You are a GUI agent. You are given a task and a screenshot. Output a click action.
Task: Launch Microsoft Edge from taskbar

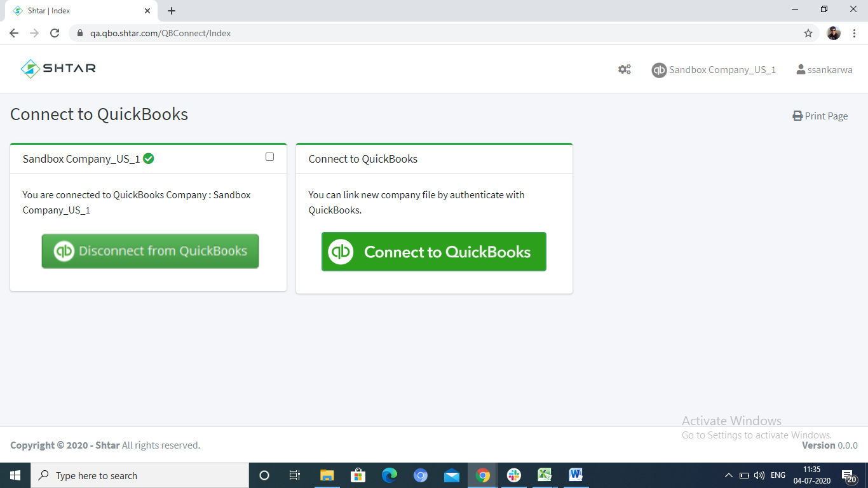click(389, 475)
